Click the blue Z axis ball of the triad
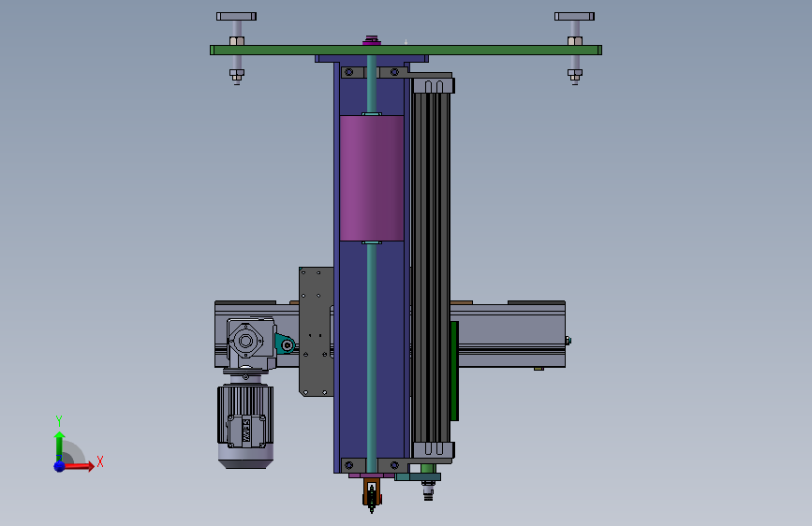 tap(60, 466)
